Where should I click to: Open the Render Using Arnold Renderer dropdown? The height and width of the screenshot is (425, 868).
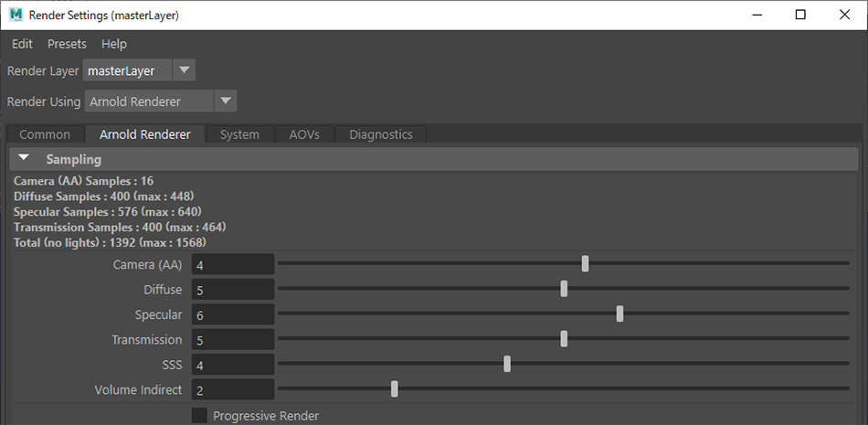point(161,101)
